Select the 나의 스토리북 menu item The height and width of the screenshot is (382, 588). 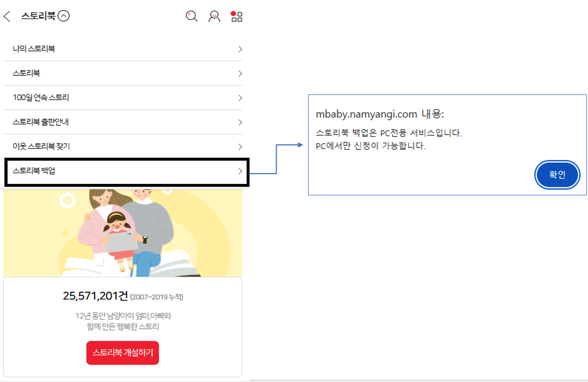coord(34,49)
